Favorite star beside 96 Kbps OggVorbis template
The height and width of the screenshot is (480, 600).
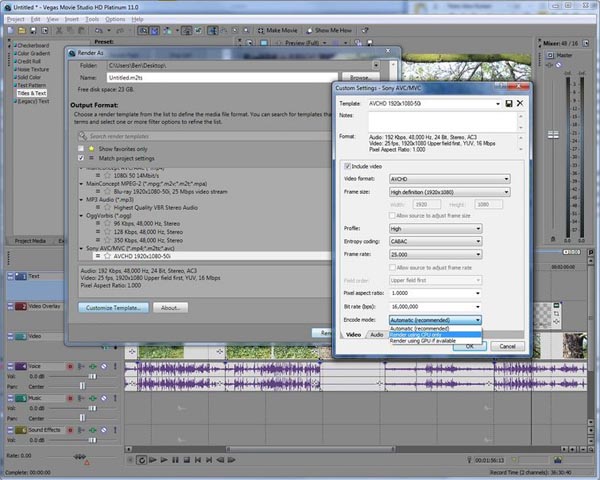point(108,224)
